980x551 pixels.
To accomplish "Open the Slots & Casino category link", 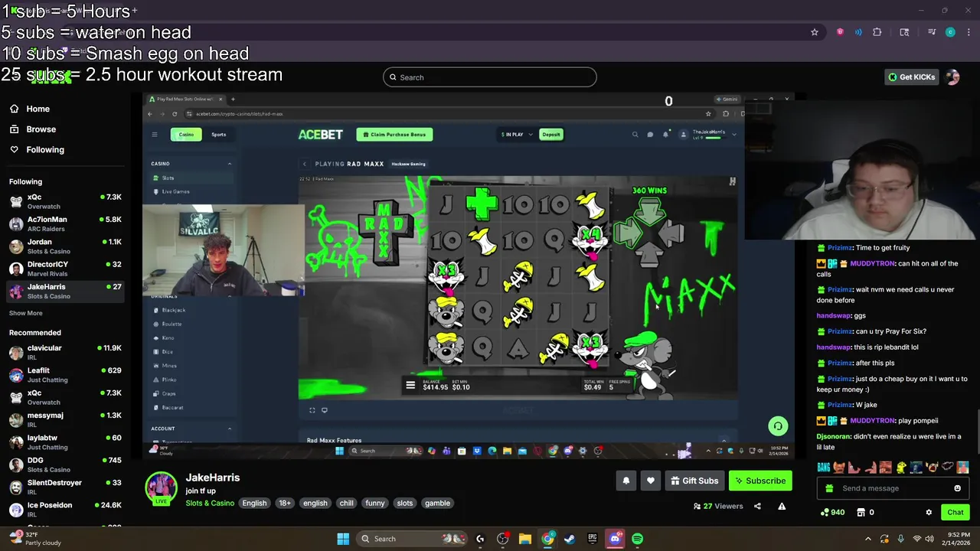I will (210, 503).
